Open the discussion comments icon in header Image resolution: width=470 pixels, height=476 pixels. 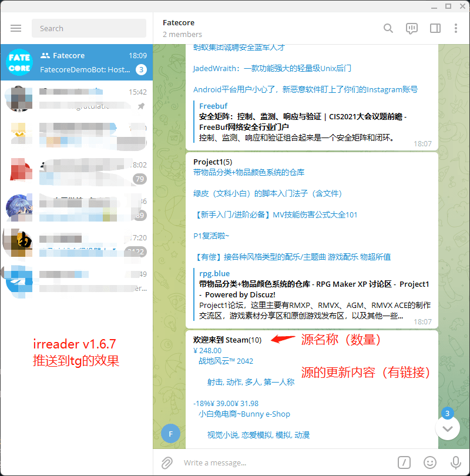[x=411, y=29]
